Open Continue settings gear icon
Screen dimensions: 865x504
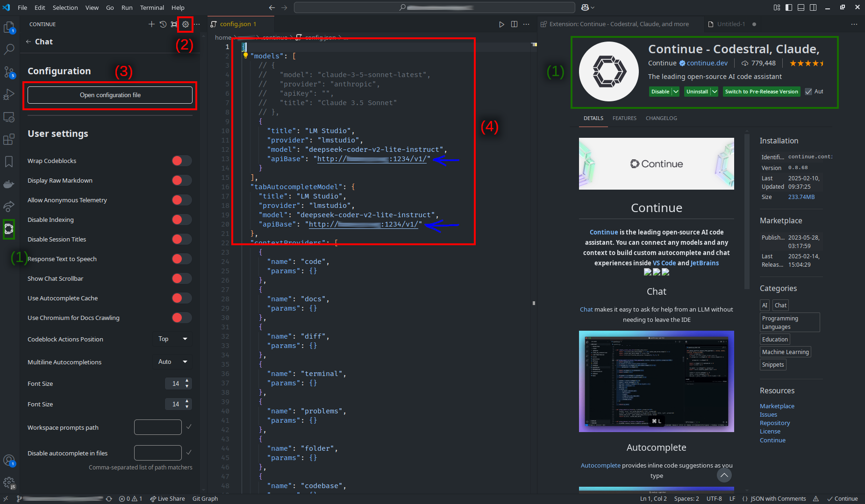click(186, 24)
